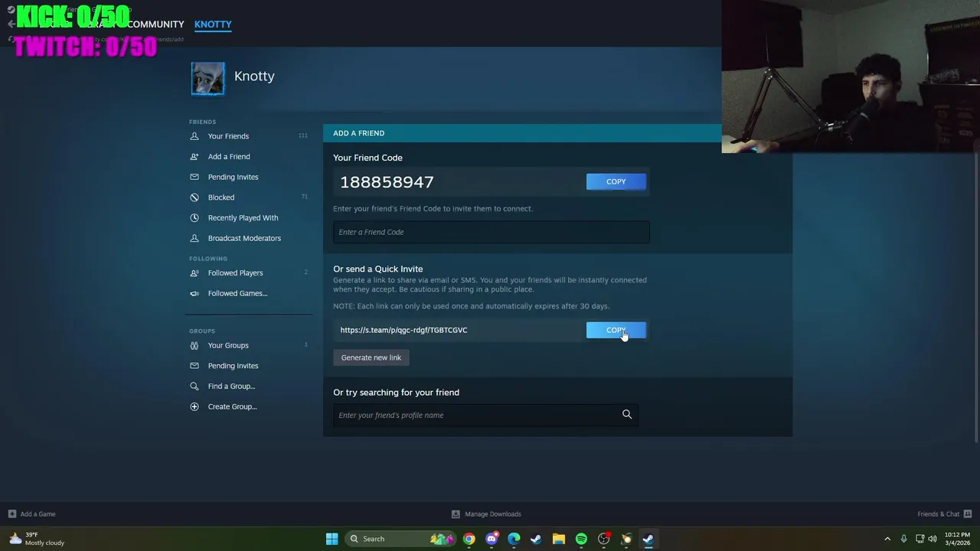Open Followed Games megaphone icon
The image size is (980, 551).
pyautogui.click(x=194, y=293)
